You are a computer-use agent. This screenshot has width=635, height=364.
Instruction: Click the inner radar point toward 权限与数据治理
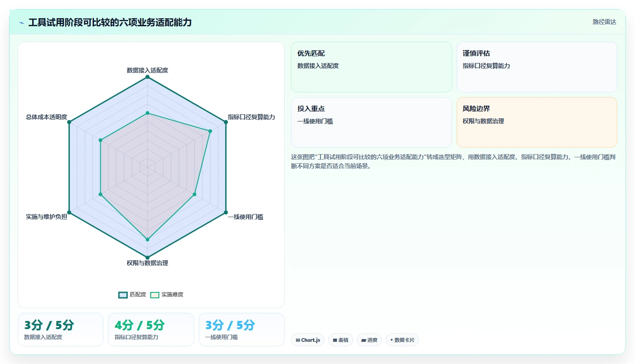[148, 239]
